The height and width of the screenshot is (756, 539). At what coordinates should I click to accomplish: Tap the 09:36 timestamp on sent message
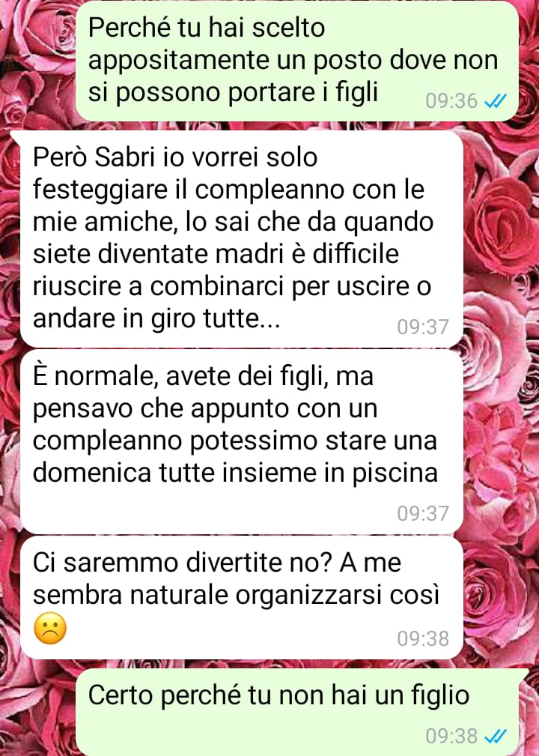tap(451, 100)
